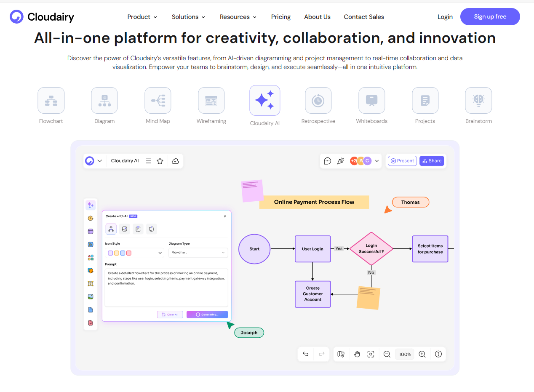
Task: Select the hand pan tool
Action: coord(357,354)
